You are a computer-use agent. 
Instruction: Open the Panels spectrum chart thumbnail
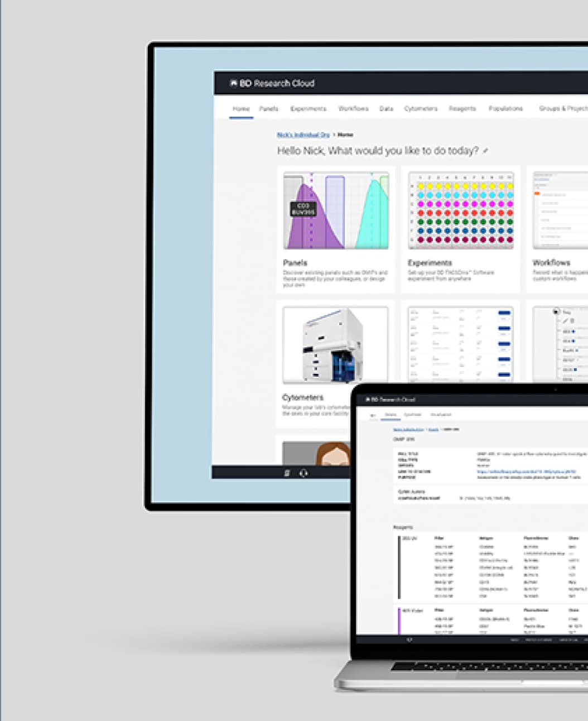[336, 210]
